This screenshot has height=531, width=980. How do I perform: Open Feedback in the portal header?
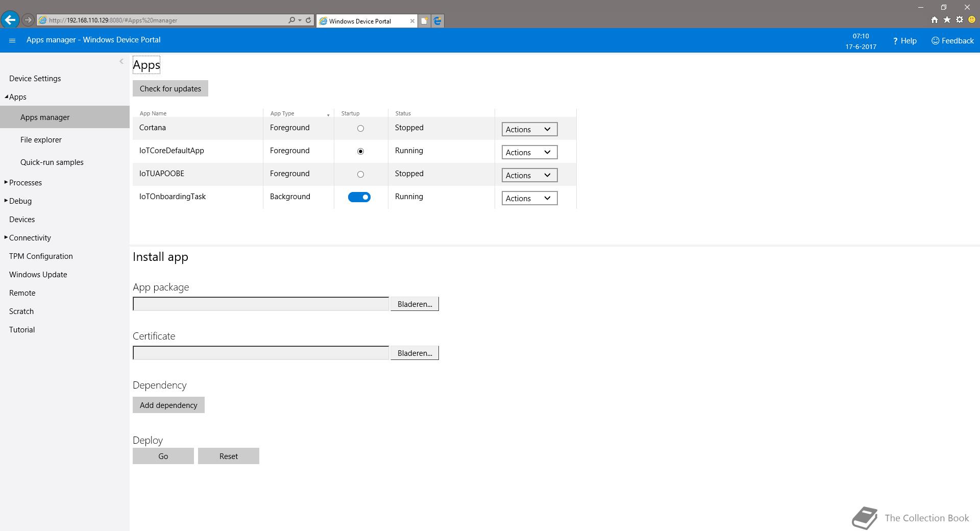(x=952, y=41)
